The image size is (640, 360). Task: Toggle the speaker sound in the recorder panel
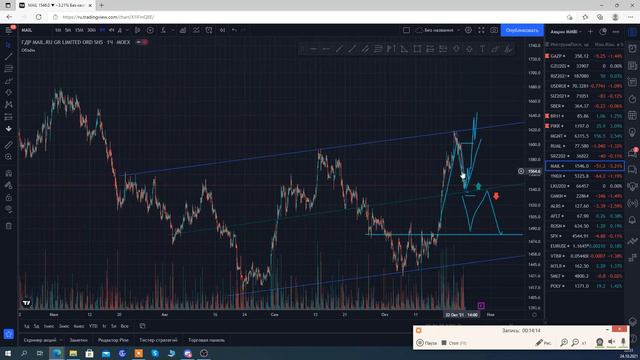click(611, 342)
